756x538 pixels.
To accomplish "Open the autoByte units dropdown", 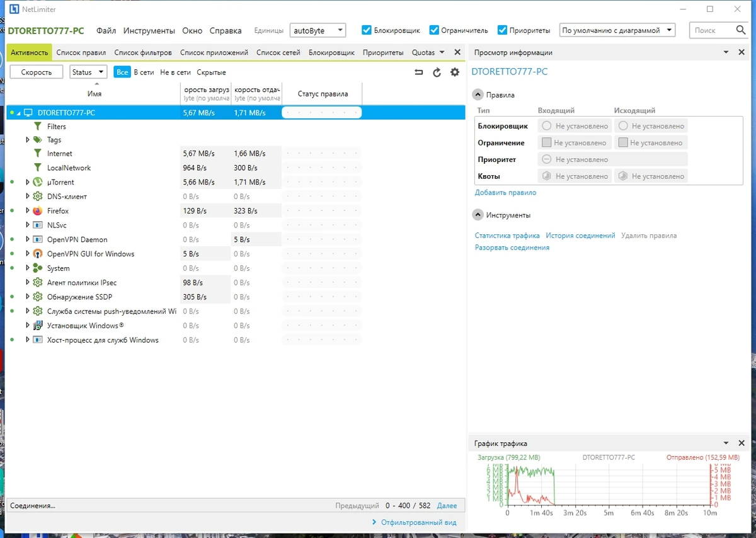I will (x=318, y=30).
